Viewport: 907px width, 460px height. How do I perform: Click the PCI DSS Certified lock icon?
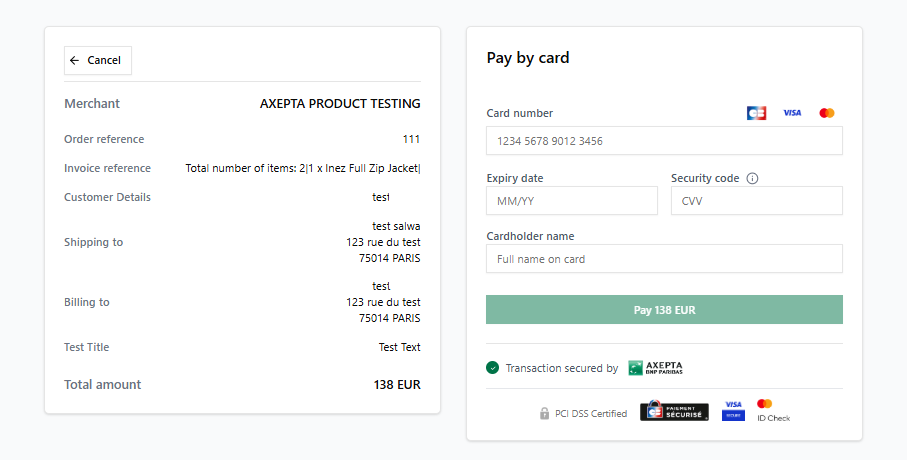coord(545,413)
